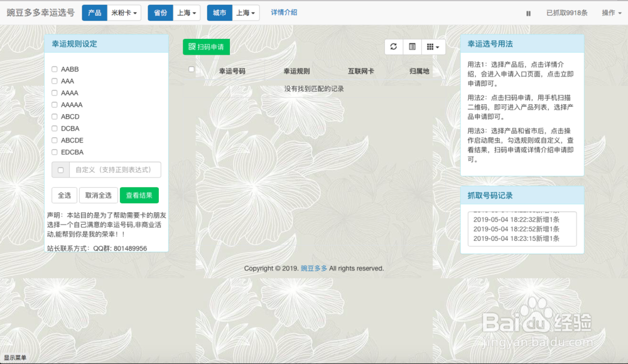Click the custom regex input field

point(116,169)
